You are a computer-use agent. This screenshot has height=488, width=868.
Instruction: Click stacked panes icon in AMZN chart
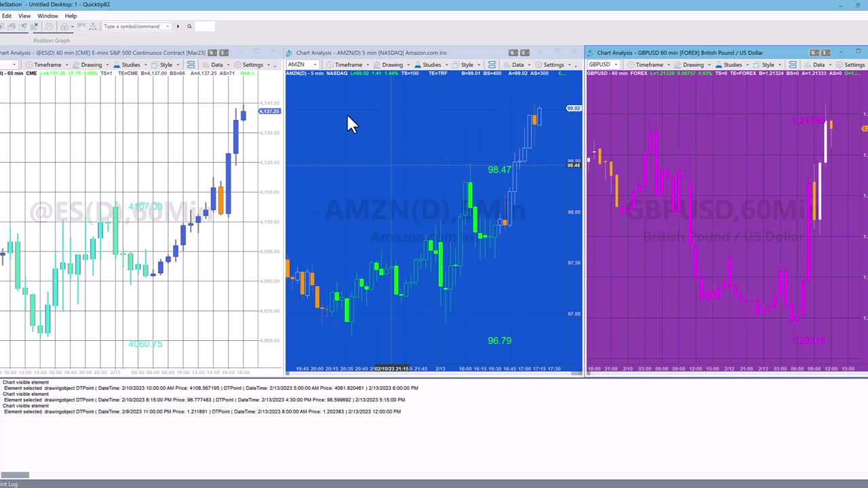click(x=492, y=65)
